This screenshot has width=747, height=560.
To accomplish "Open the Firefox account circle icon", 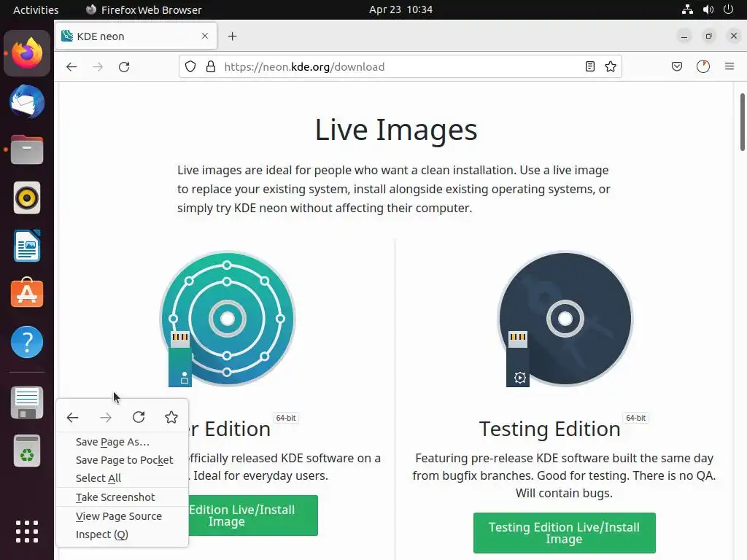I will tap(703, 66).
